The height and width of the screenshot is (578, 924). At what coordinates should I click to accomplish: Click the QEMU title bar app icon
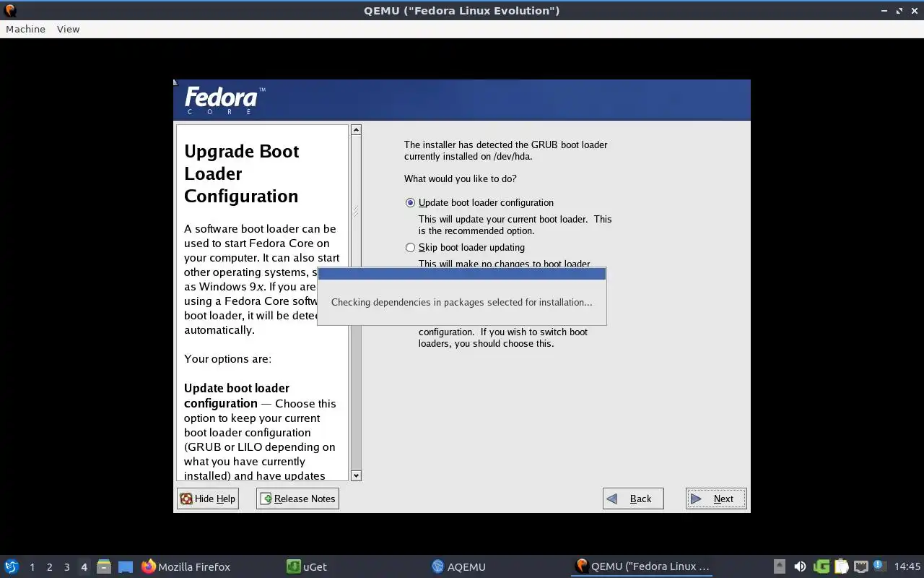(x=10, y=10)
